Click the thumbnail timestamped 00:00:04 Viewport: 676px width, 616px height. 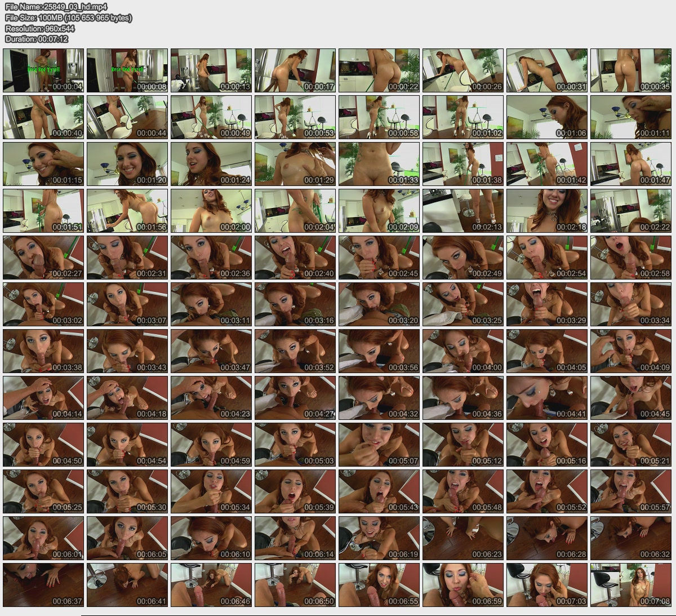(x=43, y=70)
